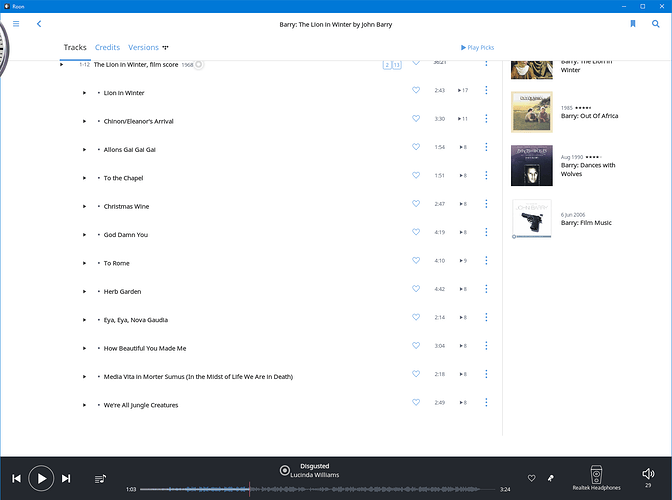Image resolution: width=672 pixels, height=500 pixels.
Task: Click the signal path disc icon
Action: (x=284, y=470)
